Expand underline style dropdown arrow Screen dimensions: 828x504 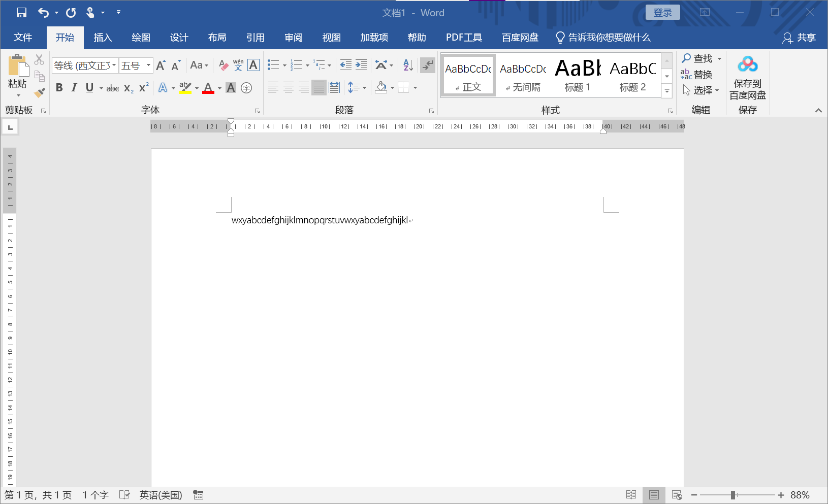tap(101, 88)
